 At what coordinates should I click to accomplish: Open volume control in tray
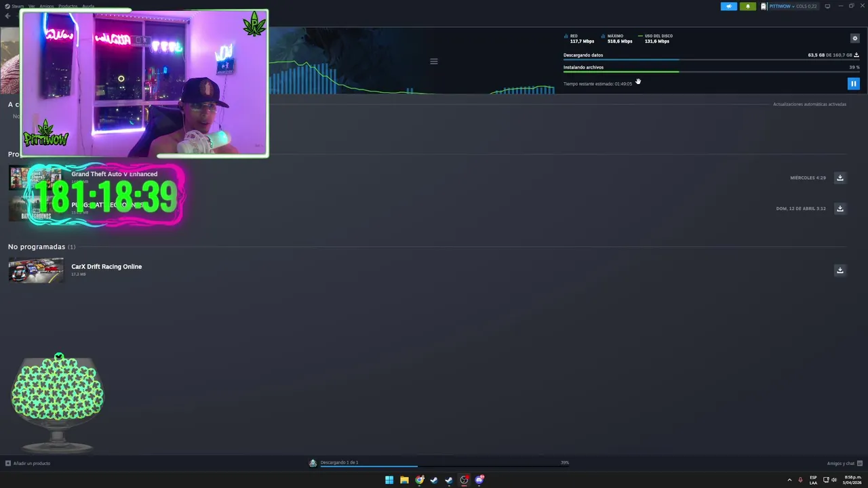point(834,480)
